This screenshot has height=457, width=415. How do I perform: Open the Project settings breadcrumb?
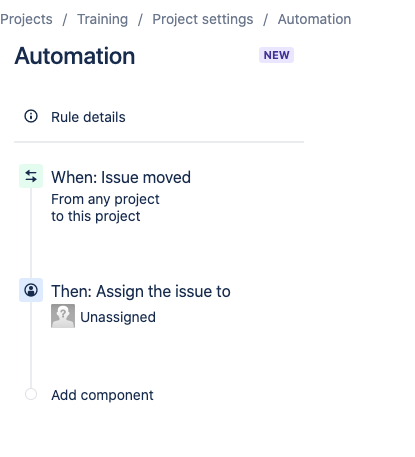(203, 19)
